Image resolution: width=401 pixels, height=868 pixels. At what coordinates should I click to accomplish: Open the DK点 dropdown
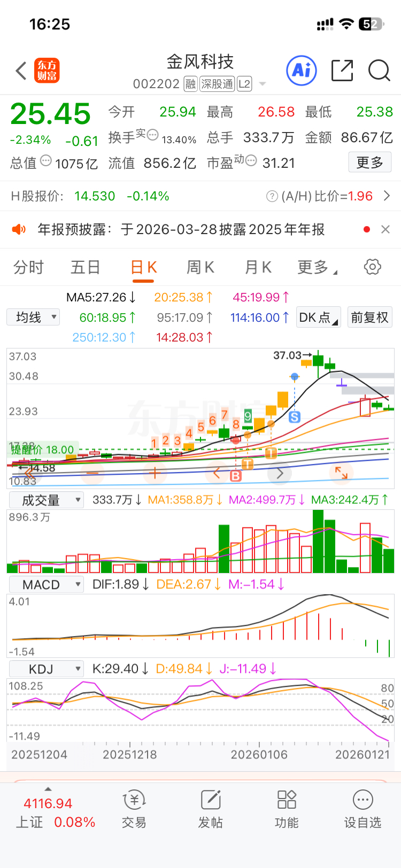click(318, 317)
